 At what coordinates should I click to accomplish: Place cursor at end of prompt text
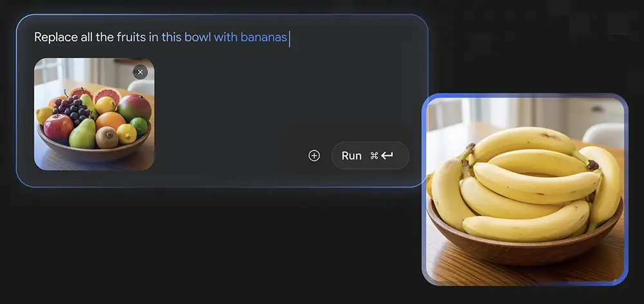(x=289, y=38)
